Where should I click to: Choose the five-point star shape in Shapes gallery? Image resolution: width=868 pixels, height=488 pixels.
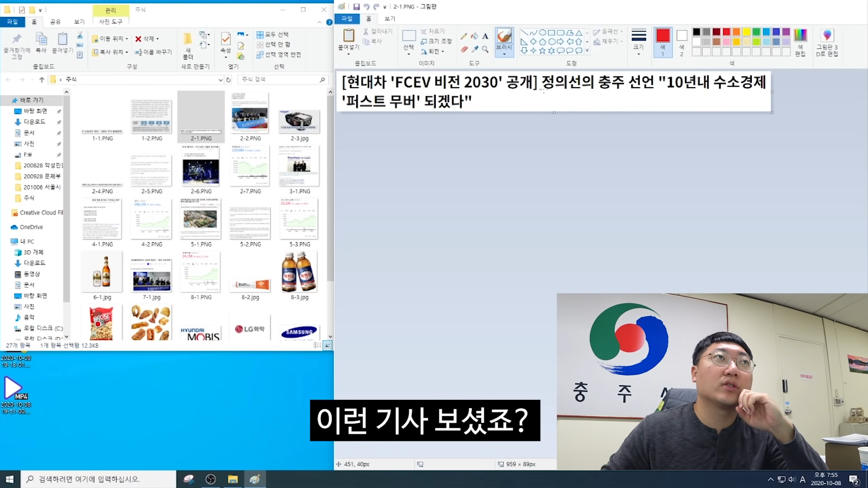pos(542,51)
